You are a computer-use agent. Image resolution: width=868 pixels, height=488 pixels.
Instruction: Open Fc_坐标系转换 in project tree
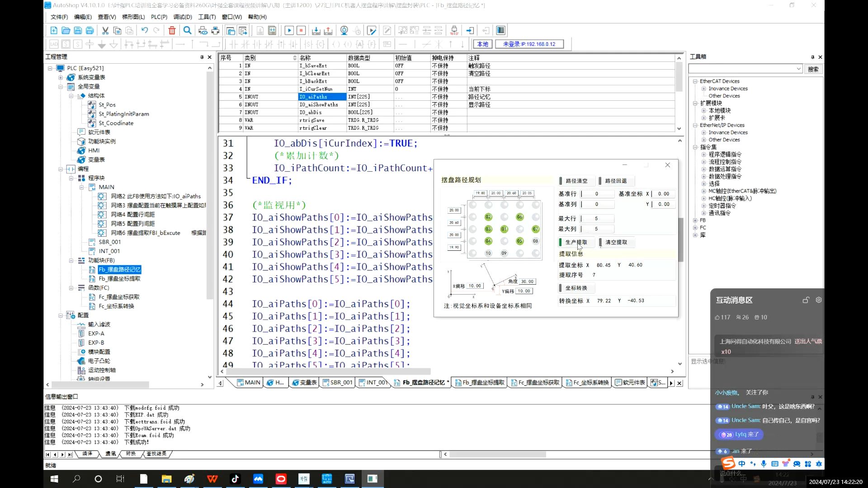[x=116, y=306]
